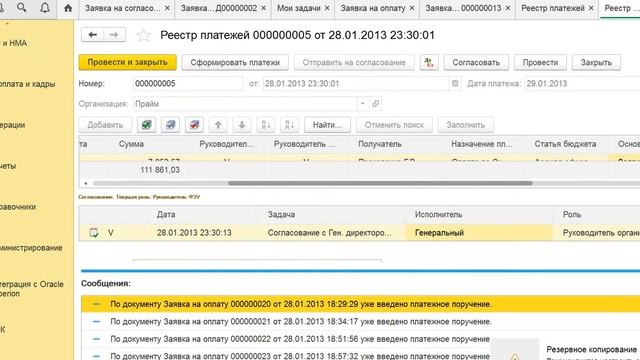Click the search magnifier icon
This screenshot has width=640, height=360.
(22, 7)
